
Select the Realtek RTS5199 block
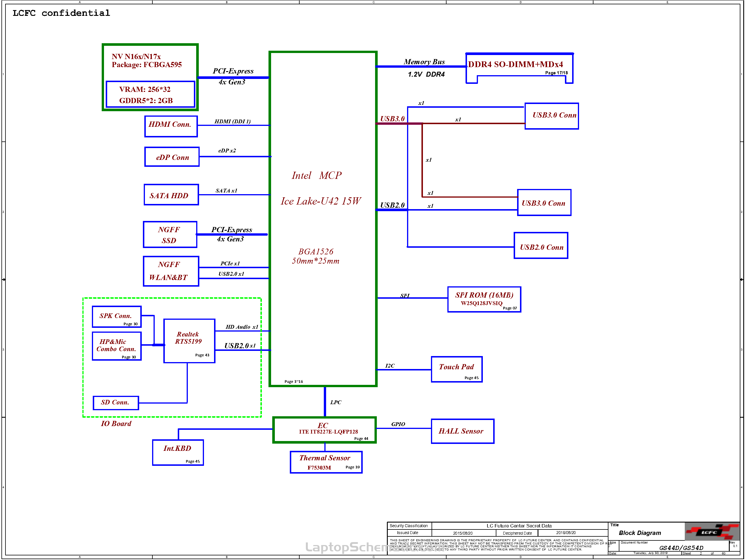pyautogui.click(x=189, y=341)
